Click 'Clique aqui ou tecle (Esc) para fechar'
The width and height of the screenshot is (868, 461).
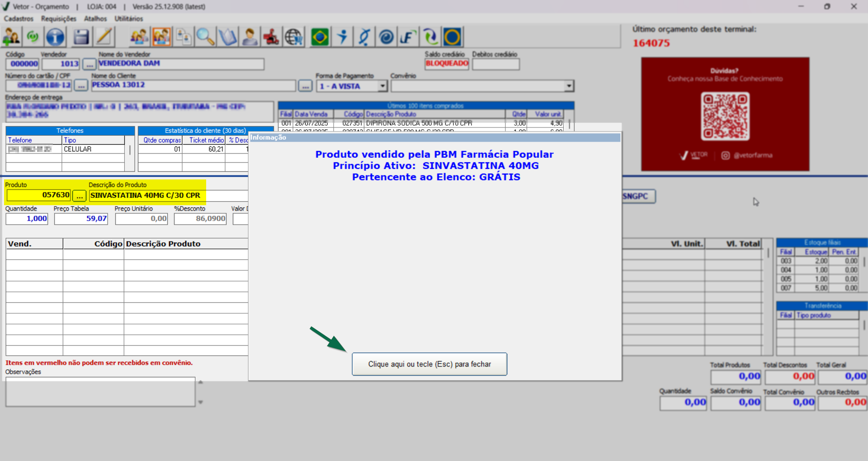(429, 364)
